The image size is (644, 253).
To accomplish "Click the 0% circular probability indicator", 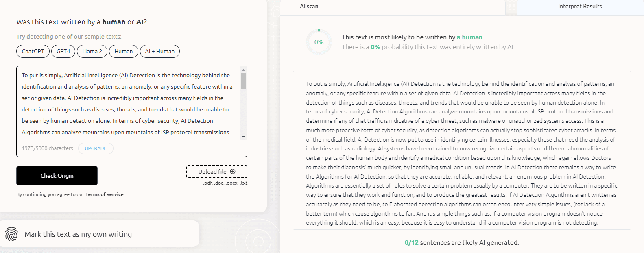I will point(319,42).
